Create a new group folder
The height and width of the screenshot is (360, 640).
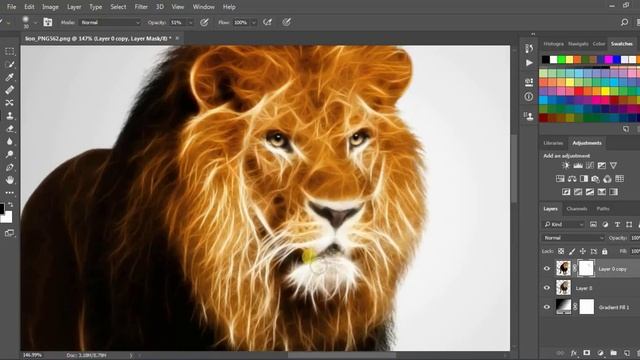coord(613,353)
